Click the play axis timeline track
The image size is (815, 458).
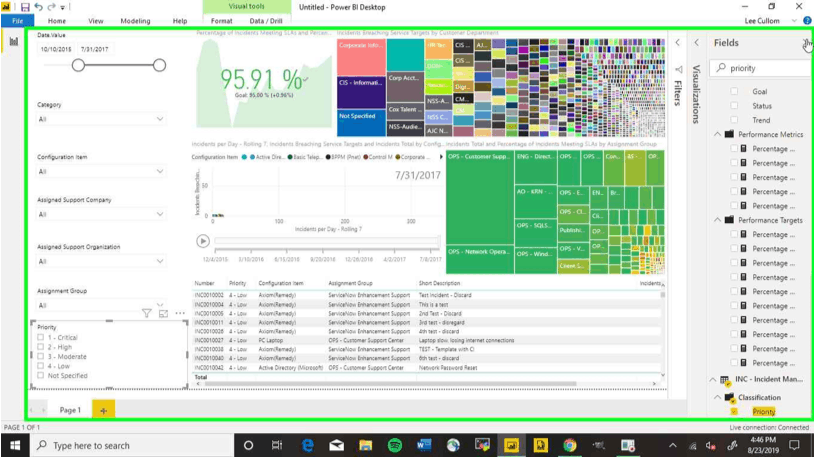[327, 241]
